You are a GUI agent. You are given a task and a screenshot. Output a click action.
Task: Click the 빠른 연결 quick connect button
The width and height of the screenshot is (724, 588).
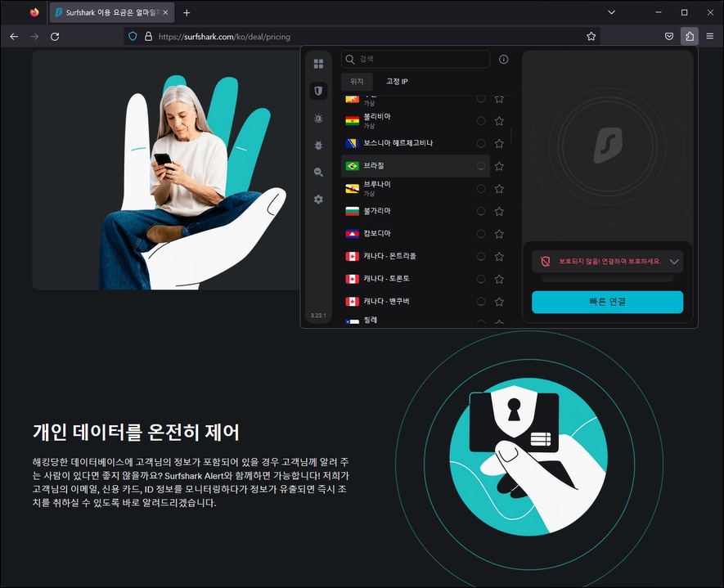pos(607,302)
